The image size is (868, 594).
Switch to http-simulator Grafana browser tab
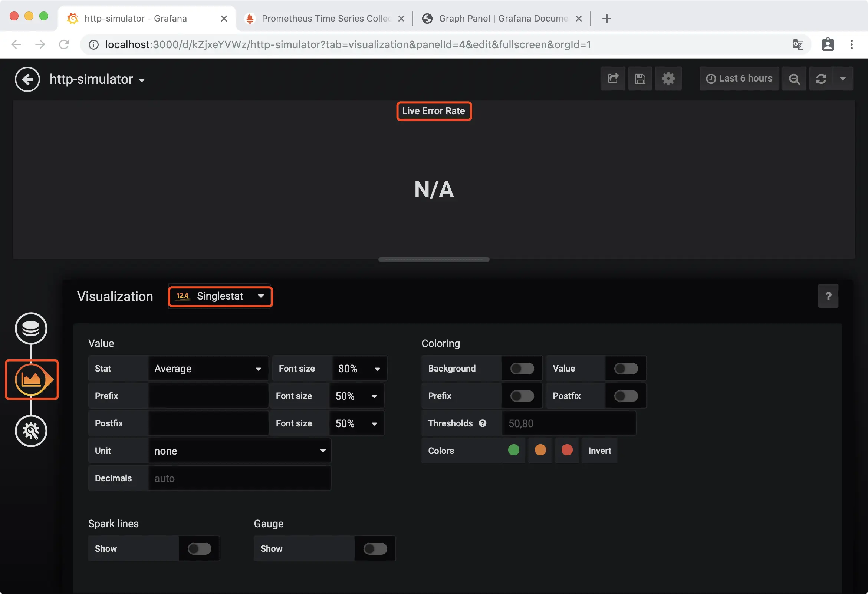147,18
